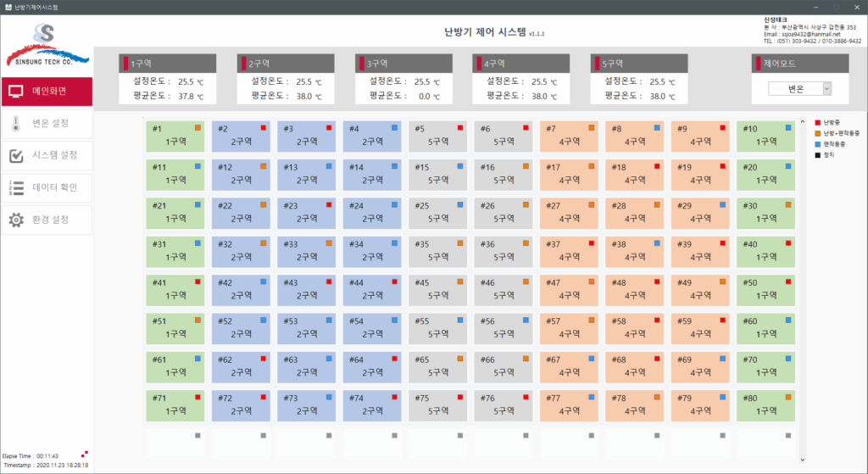Click the scroll down arrow of heater grid
Image resolution: width=868 pixels, height=474 pixels.
[802, 460]
